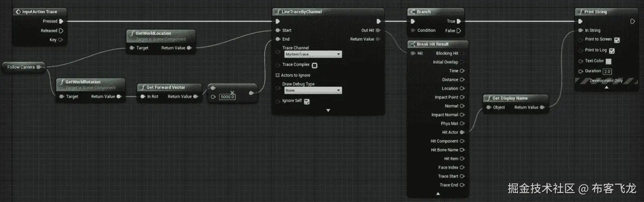Click the End pin on LineTraceByChannel

[278, 39]
